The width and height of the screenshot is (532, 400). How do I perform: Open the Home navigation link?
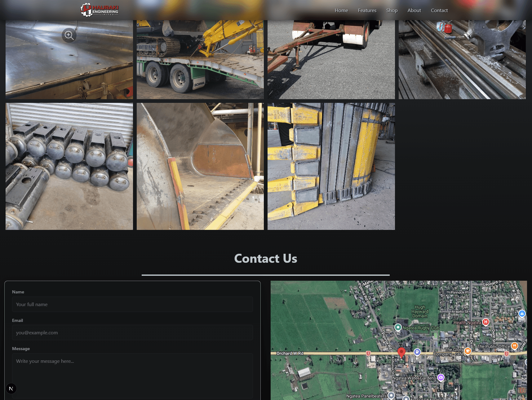click(341, 10)
